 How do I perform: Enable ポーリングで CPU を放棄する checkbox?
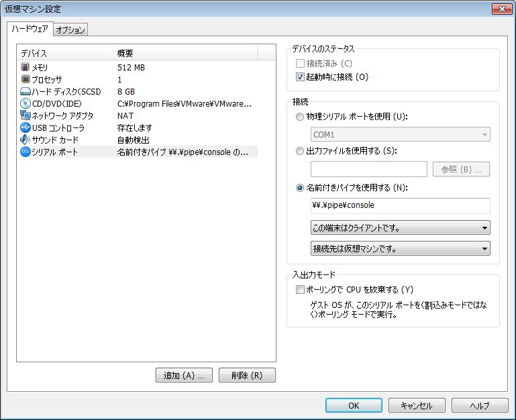[x=300, y=290]
